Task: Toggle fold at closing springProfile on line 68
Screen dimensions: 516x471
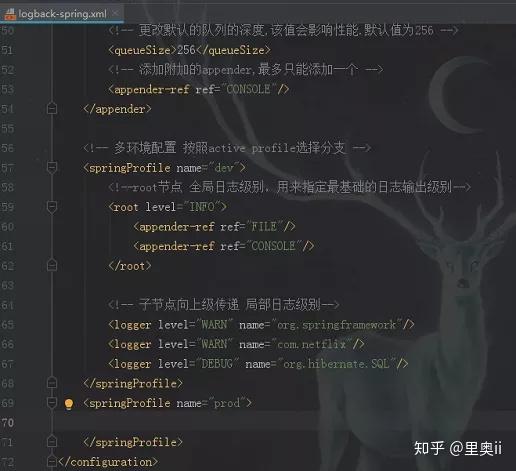Action: pyautogui.click(x=52, y=383)
